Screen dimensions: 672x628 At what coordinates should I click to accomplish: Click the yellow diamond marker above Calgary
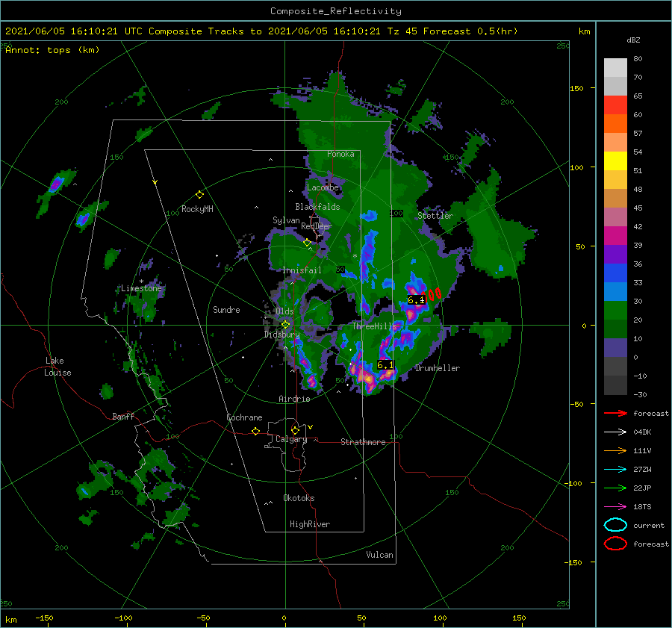tap(295, 430)
